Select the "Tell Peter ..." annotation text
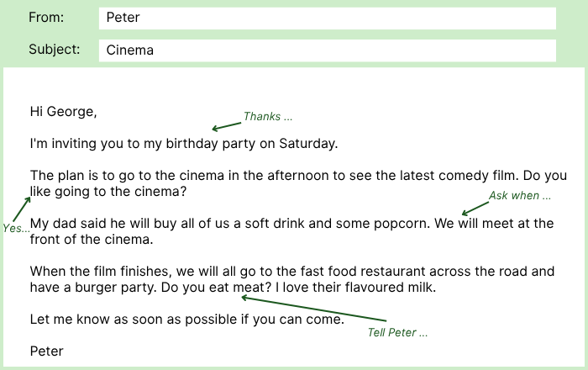Viewport: 588px width, 370px height. 397,332
